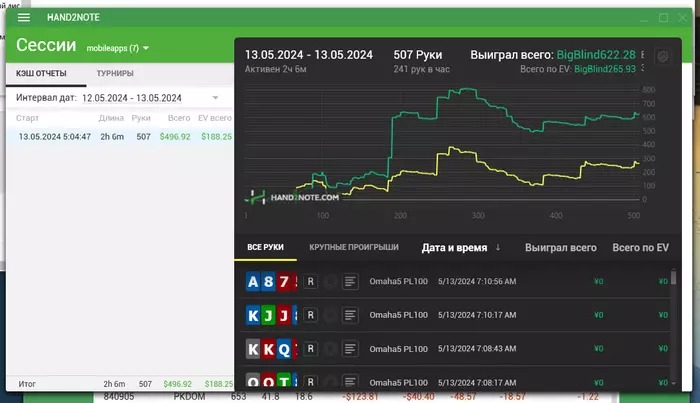Click the K K Q hole cards

click(x=271, y=349)
